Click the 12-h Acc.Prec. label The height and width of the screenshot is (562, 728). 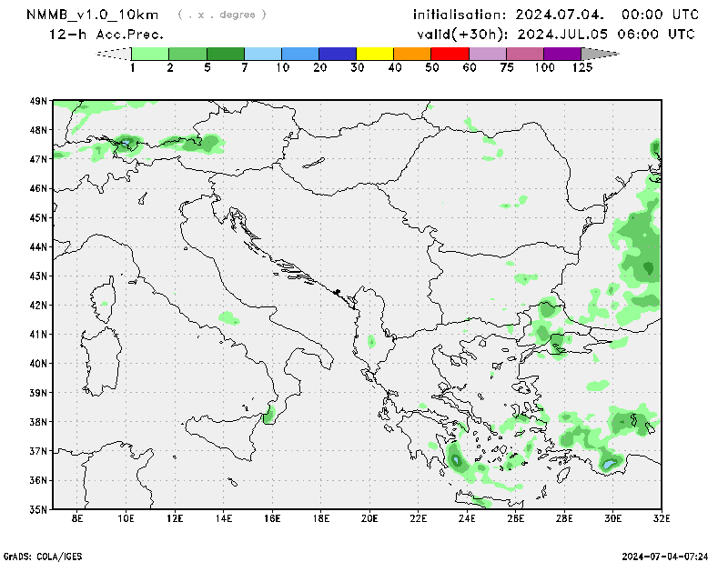pos(106,35)
